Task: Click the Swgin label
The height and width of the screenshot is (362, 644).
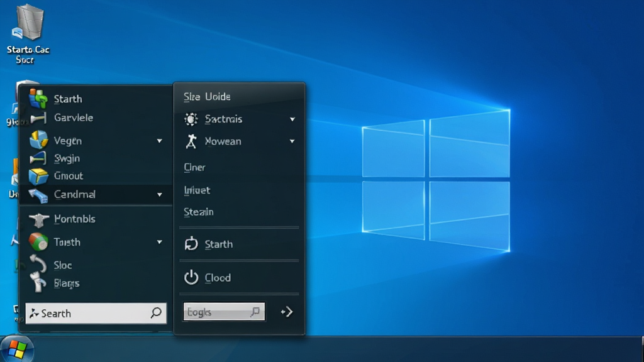Action: [x=67, y=158]
